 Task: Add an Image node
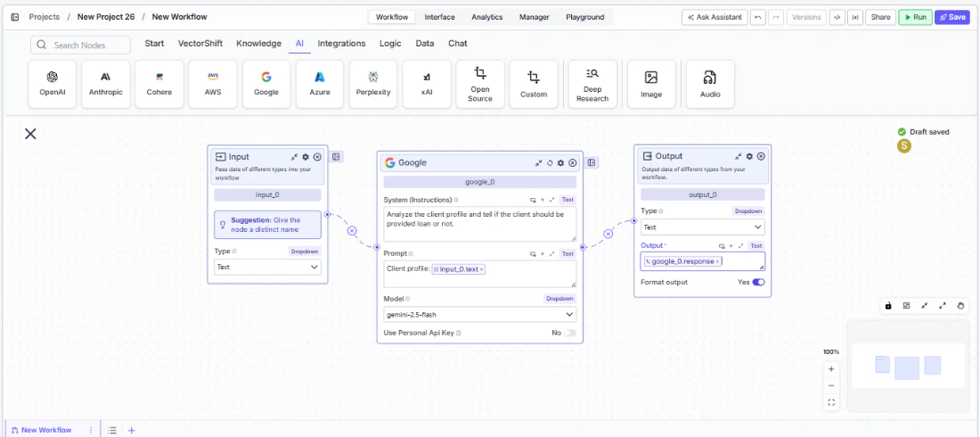pyautogui.click(x=651, y=84)
